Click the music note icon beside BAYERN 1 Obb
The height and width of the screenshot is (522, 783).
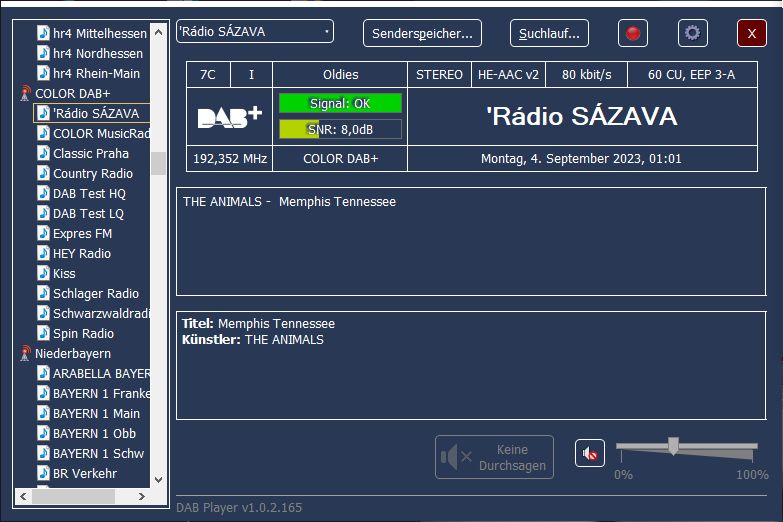pos(43,433)
